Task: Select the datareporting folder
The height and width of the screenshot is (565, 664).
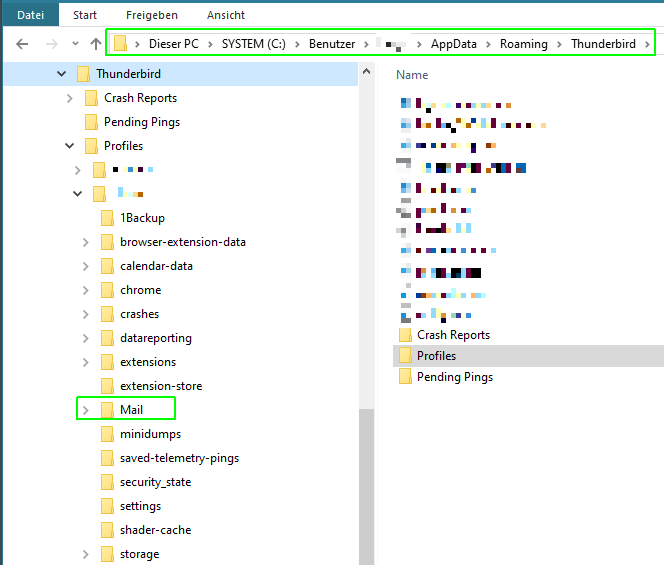Action: (x=156, y=338)
